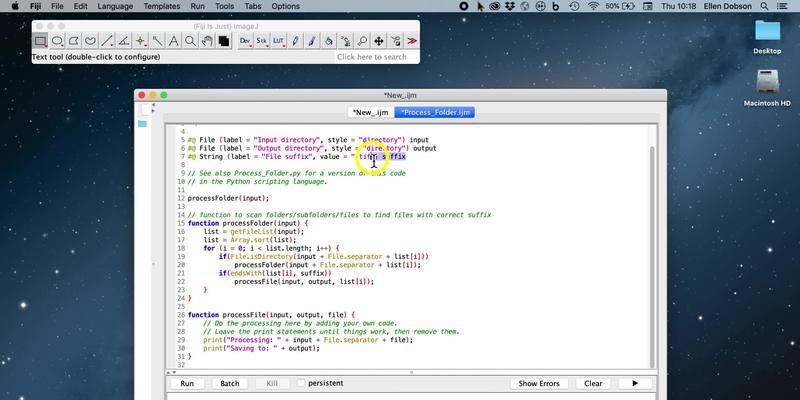
Task: Click the folder icon in editor sidebar
Action: coord(142,123)
